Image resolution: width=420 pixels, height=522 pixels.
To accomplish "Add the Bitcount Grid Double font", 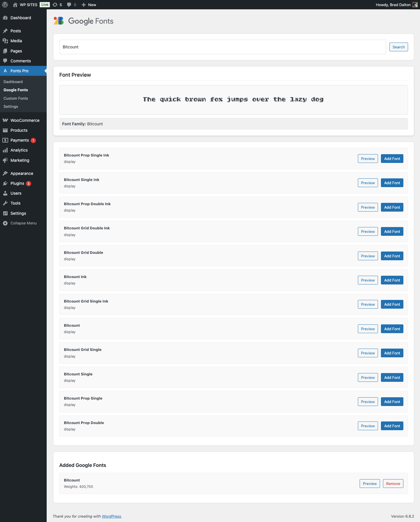I will (x=392, y=256).
